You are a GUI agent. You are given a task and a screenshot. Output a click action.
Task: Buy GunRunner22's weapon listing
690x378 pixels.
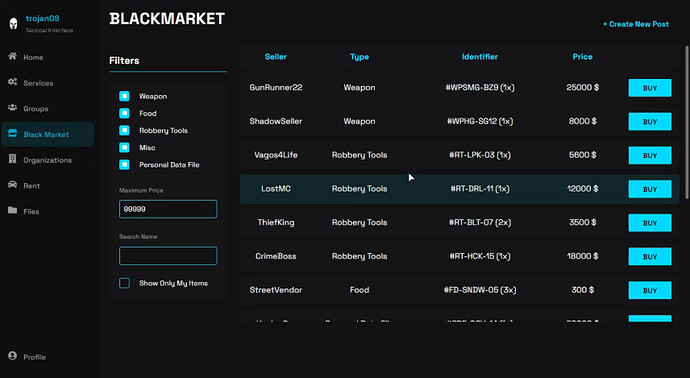coord(650,88)
